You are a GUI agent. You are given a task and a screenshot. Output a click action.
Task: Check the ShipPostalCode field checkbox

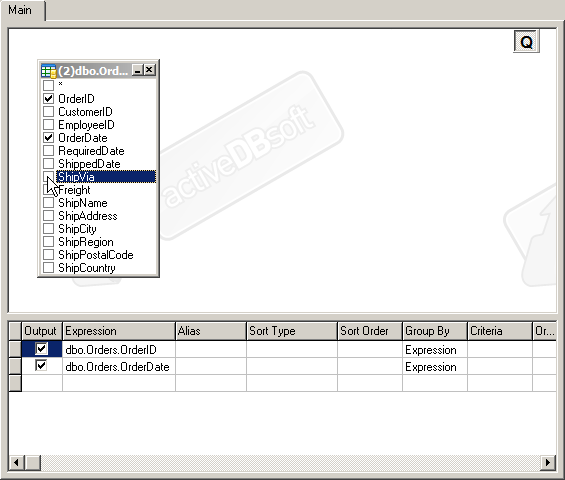click(x=48, y=254)
